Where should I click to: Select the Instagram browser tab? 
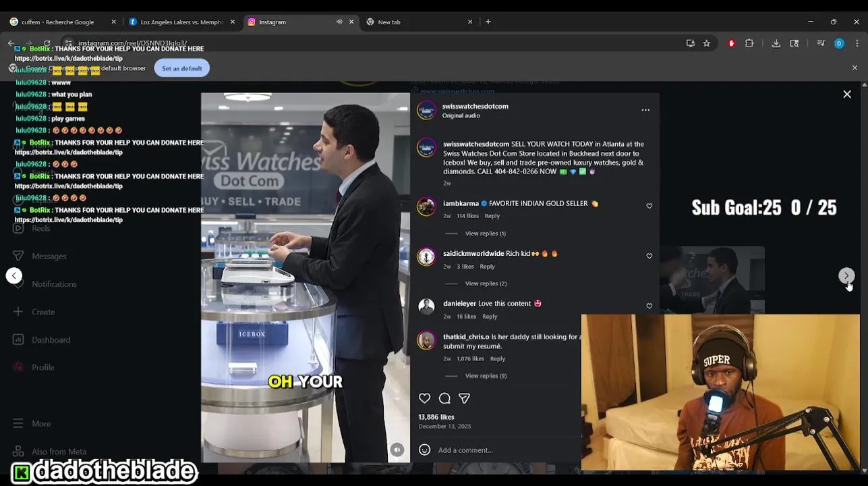[x=291, y=22]
